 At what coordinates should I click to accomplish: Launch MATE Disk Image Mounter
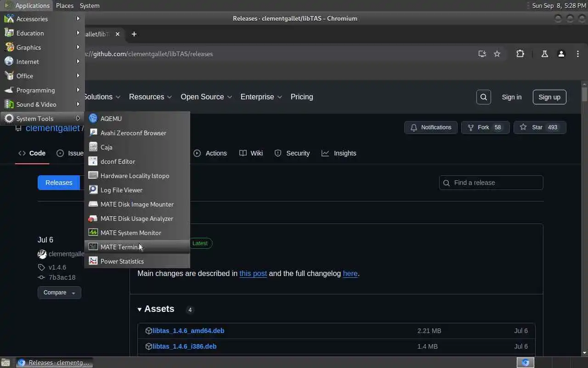click(137, 204)
